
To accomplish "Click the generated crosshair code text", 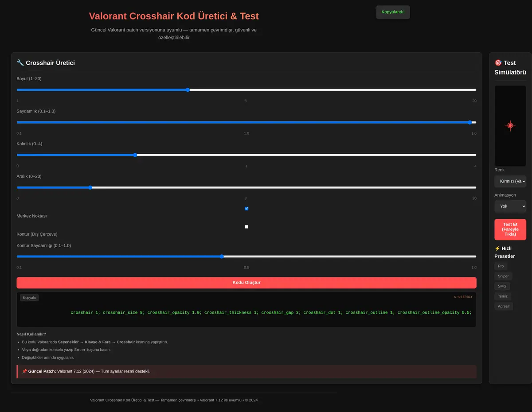I will point(271,312).
